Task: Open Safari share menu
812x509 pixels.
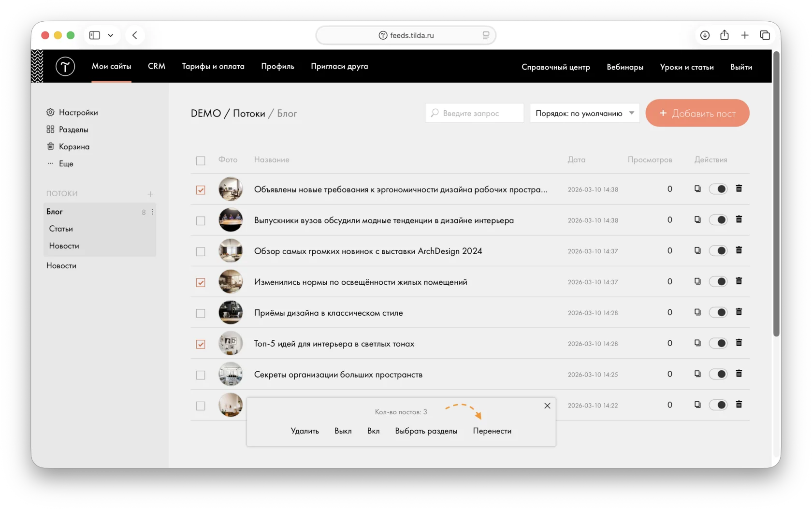Action: [x=725, y=35]
